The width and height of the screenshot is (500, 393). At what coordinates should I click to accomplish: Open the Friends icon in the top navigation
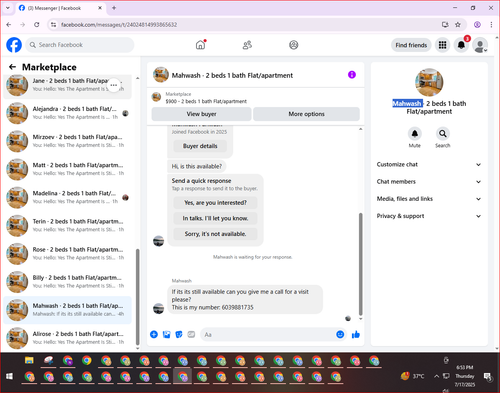point(247,45)
